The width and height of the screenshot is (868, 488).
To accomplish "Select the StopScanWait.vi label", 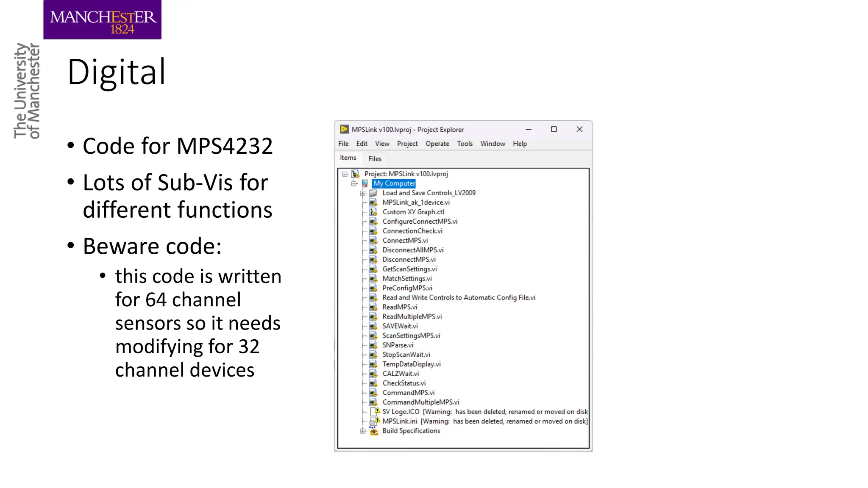I will click(x=406, y=355).
